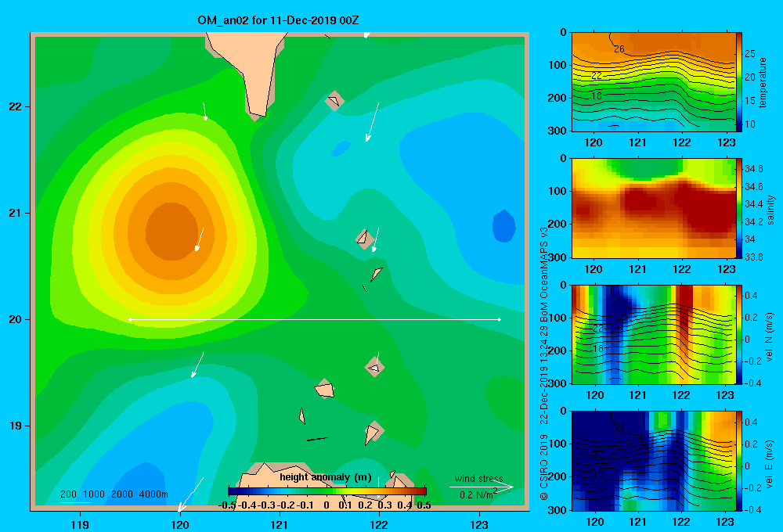Click the vel. N colour bar
This screenshot has width=783, height=532.
(739, 334)
